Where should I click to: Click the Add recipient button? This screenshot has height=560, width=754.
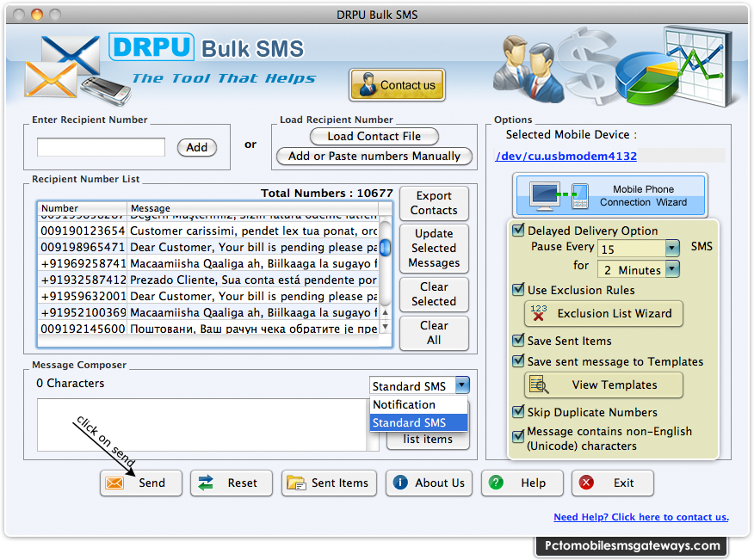pos(197,147)
